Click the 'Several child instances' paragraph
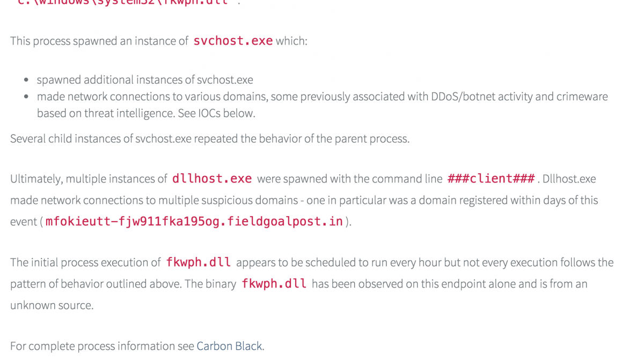The height and width of the screenshot is (360, 644). click(x=209, y=139)
